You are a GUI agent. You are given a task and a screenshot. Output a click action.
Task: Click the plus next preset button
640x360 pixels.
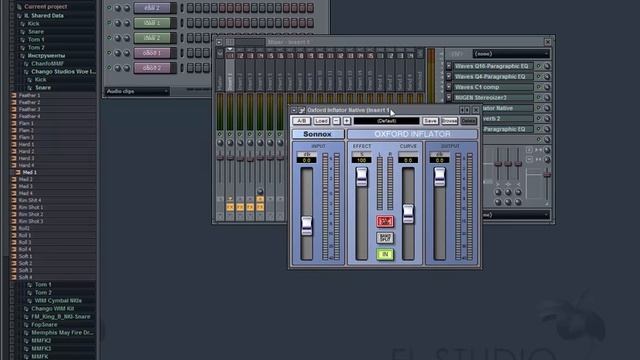pyautogui.click(x=347, y=121)
